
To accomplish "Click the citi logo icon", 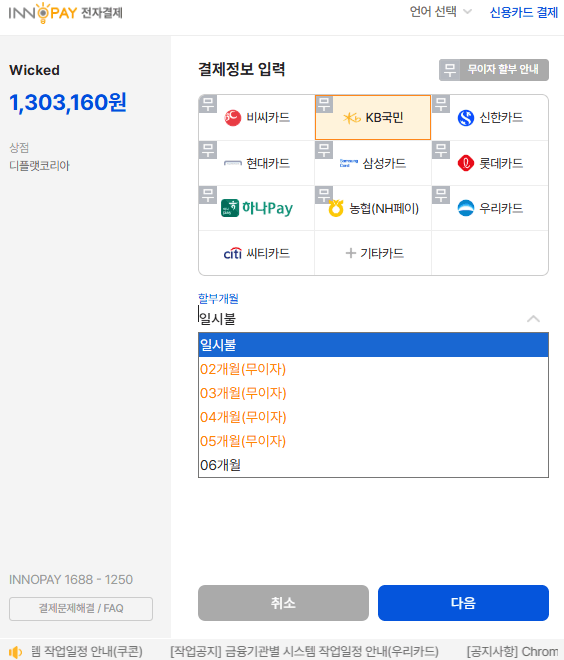I will (x=233, y=253).
